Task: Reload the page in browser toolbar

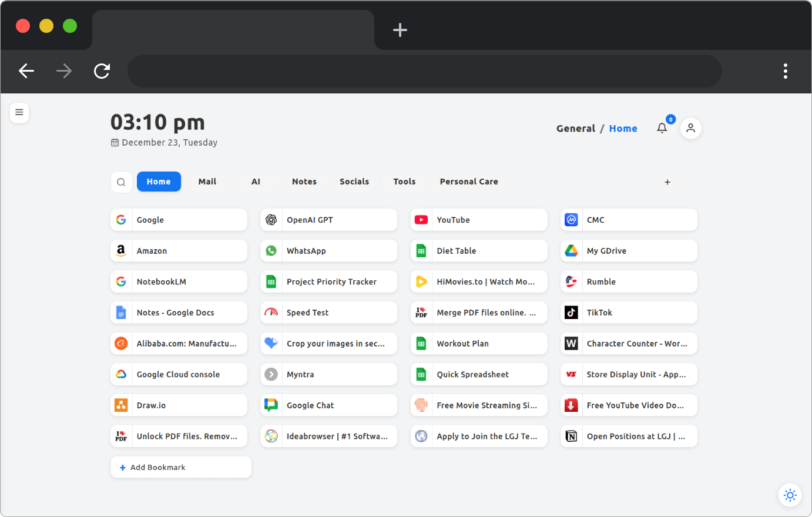Action: [102, 71]
